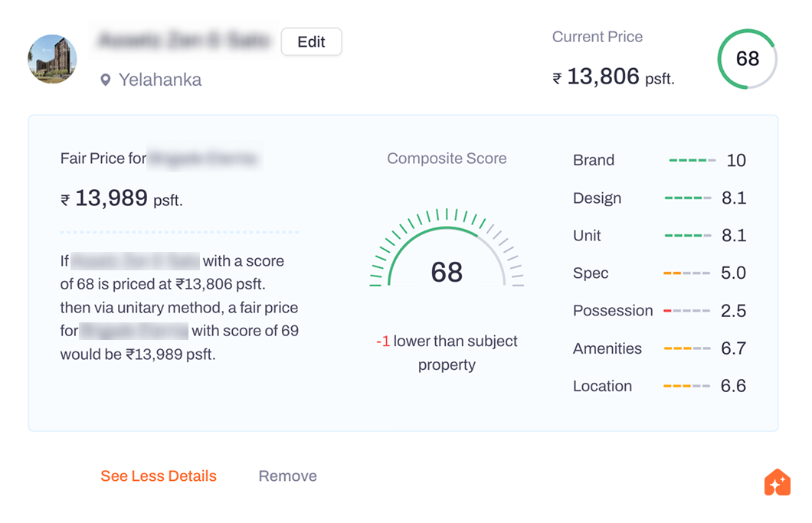The image size is (812, 523).
Task: Click the Spec orange score bar
Action: (687, 273)
